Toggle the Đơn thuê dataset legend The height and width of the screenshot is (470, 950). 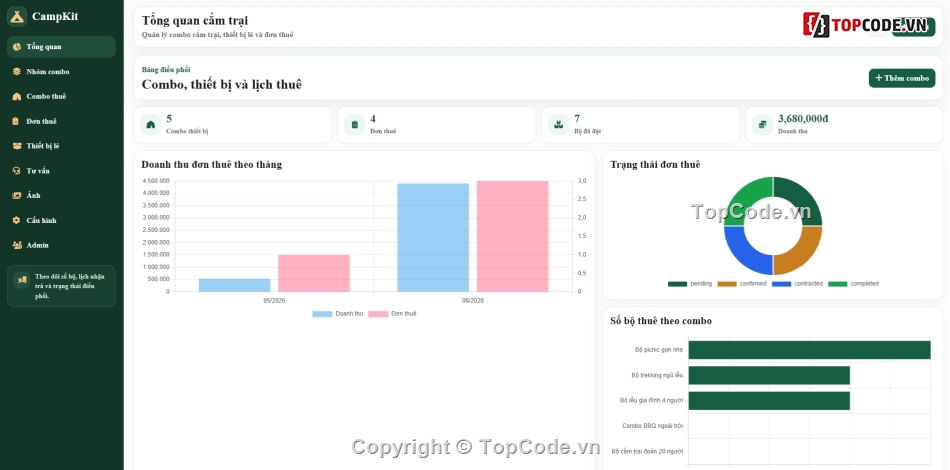click(x=393, y=314)
